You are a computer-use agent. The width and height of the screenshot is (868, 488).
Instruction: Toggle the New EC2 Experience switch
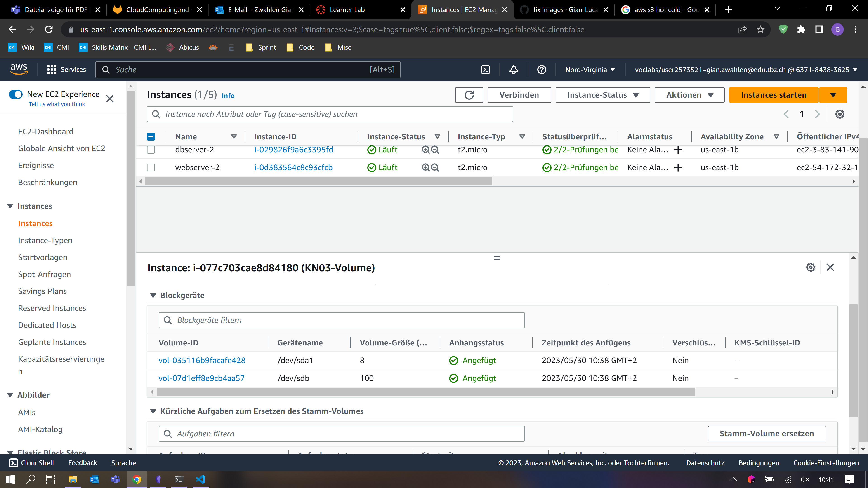point(16,94)
